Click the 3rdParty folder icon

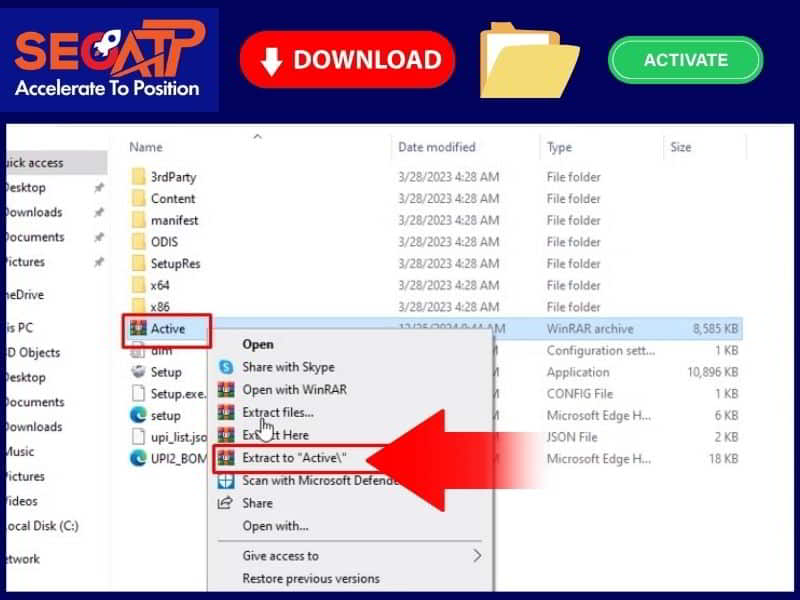[139, 177]
